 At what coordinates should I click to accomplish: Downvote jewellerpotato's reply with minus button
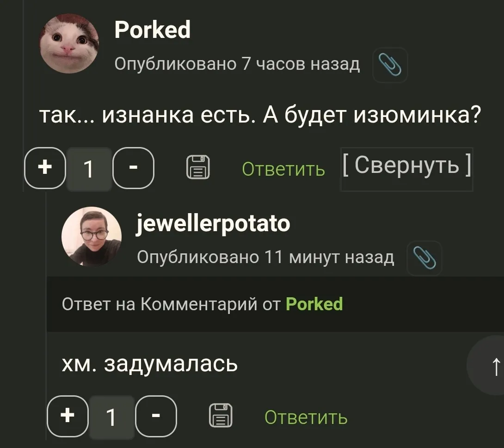156,416
